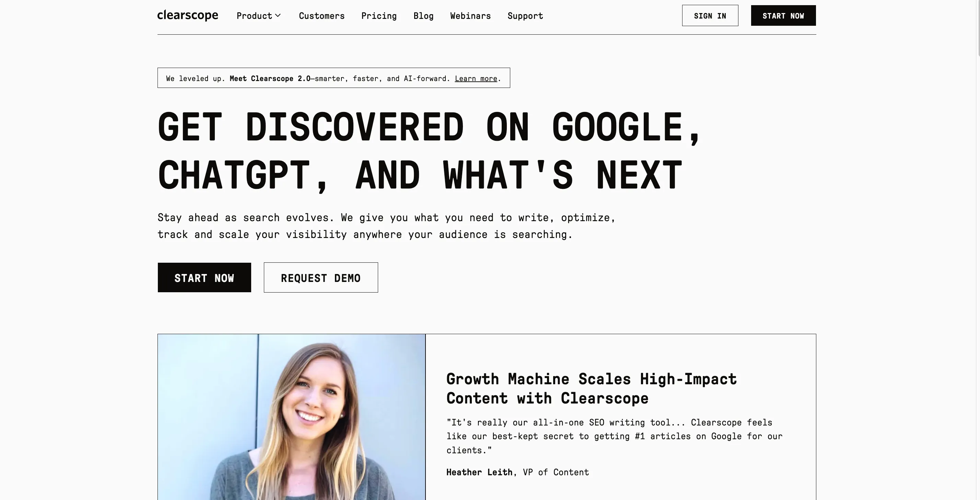This screenshot has height=500, width=980.
Task: Open Heather Leith's testimonial photo
Action: pyautogui.click(x=291, y=417)
